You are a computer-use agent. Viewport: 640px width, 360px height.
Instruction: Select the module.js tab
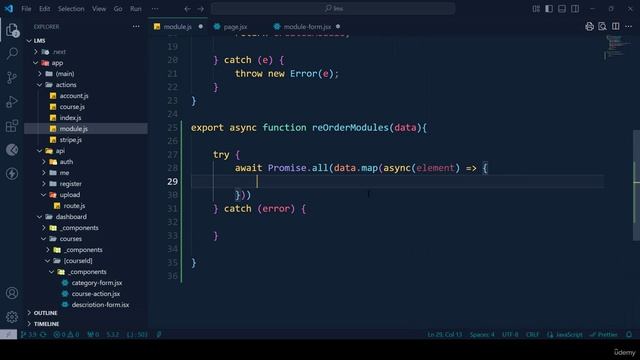coord(177,27)
